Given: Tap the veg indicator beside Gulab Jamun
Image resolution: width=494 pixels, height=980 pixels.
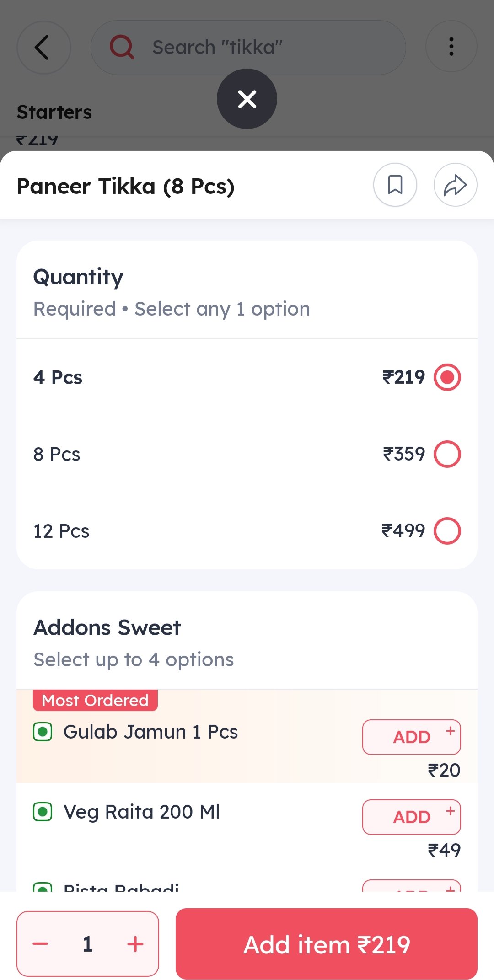Looking at the screenshot, I should [43, 732].
